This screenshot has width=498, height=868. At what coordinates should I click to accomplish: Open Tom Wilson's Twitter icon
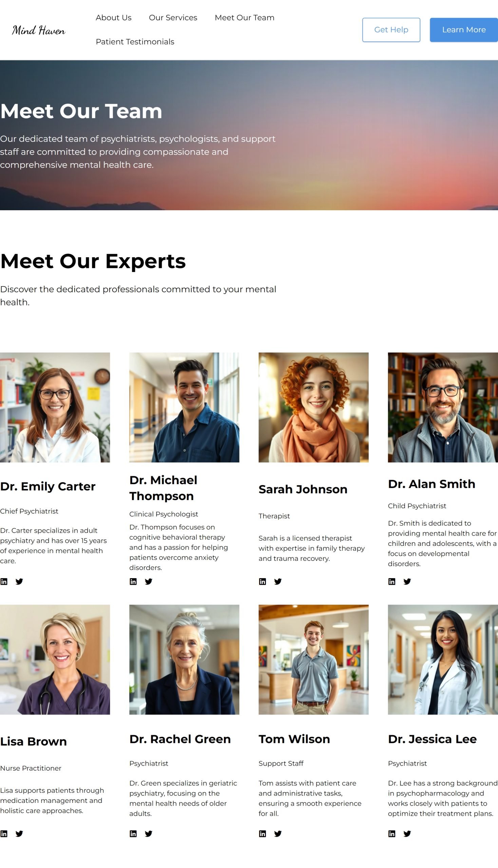point(278,834)
